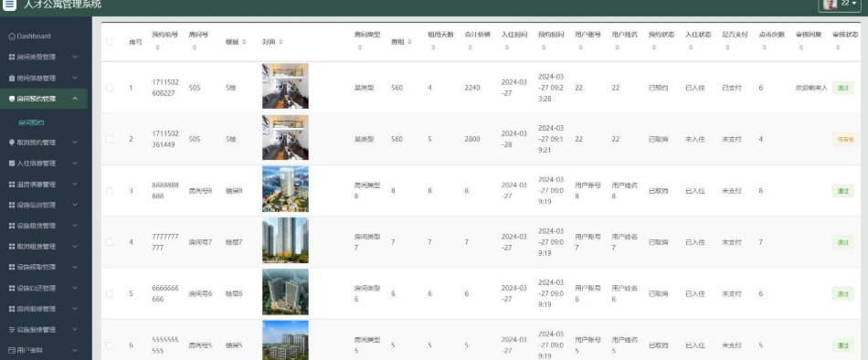Collapse 房间预约管理 sidebar menu

click(x=43, y=99)
